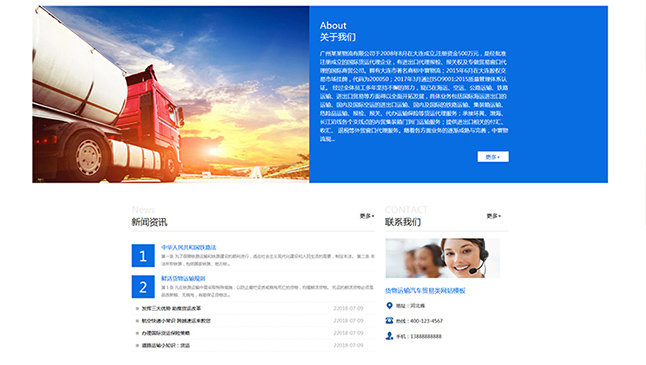The width and height of the screenshot is (646, 365).
Task: Open the 道路运输小知识 news list item
Action: coord(166,345)
